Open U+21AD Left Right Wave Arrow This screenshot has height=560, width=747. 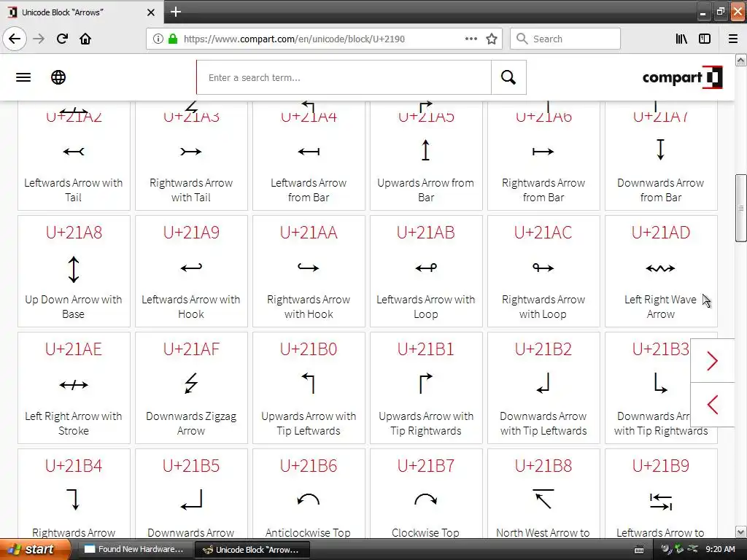[661, 271]
